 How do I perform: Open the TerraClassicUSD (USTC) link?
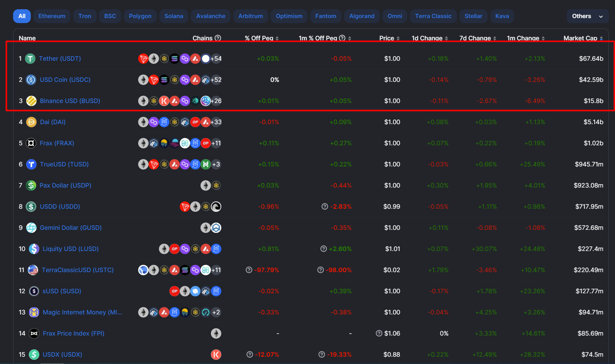tap(78, 270)
